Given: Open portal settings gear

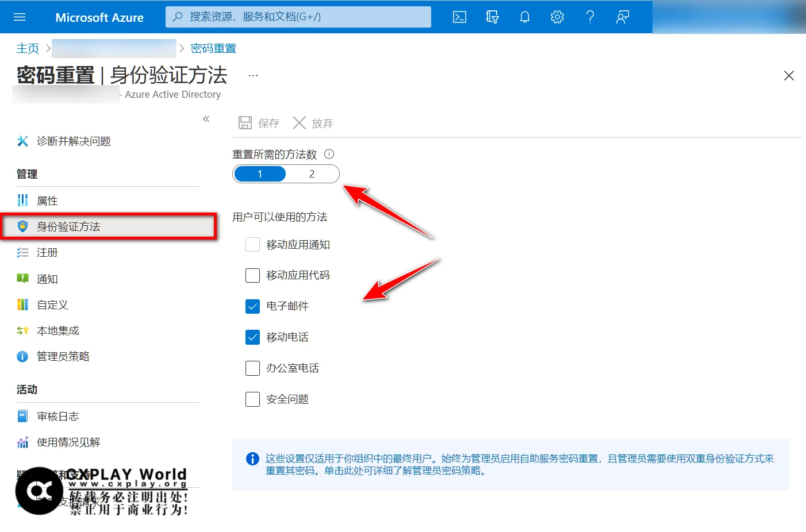Looking at the screenshot, I should [x=557, y=17].
